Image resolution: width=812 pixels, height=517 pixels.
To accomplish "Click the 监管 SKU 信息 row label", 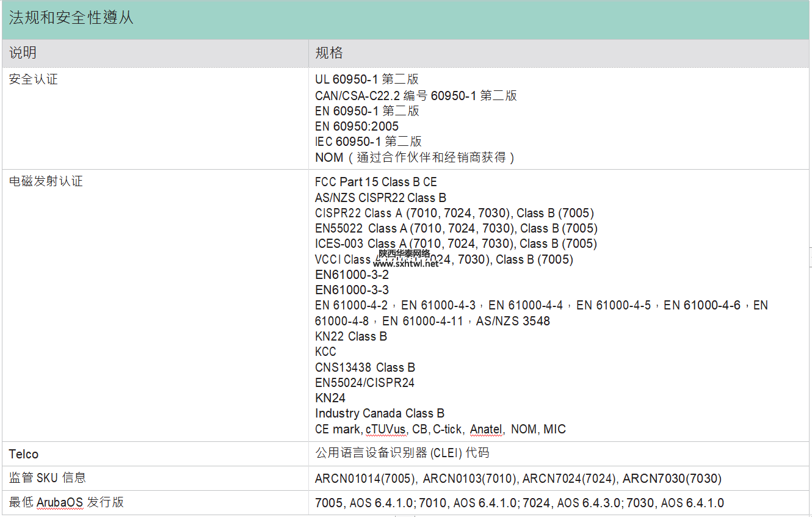I will click(47, 477).
